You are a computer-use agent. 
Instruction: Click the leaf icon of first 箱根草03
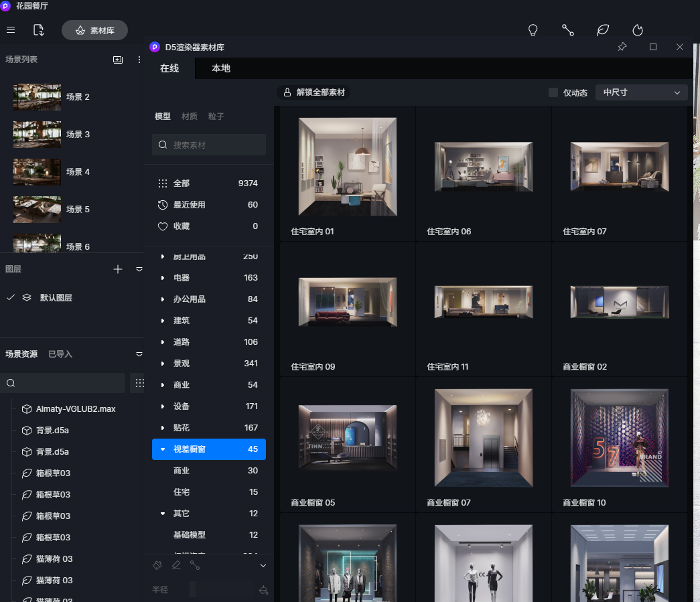27,473
